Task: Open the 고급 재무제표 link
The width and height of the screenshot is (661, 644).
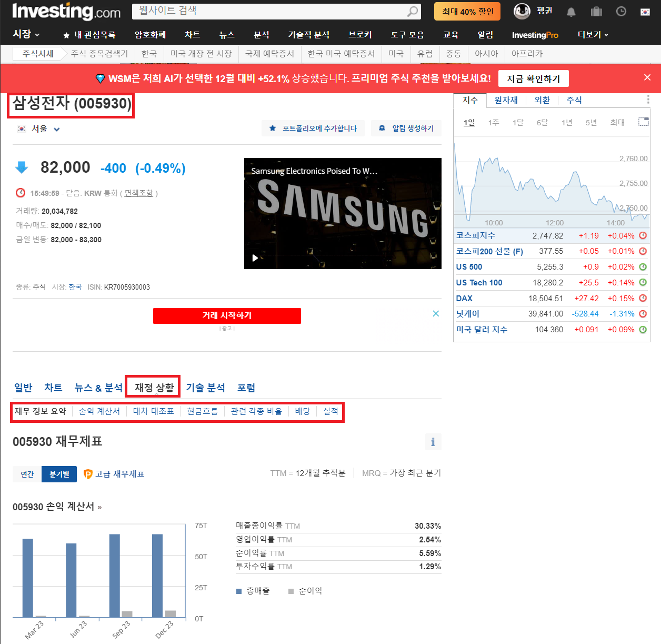Action: pyautogui.click(x=119, y=474)
